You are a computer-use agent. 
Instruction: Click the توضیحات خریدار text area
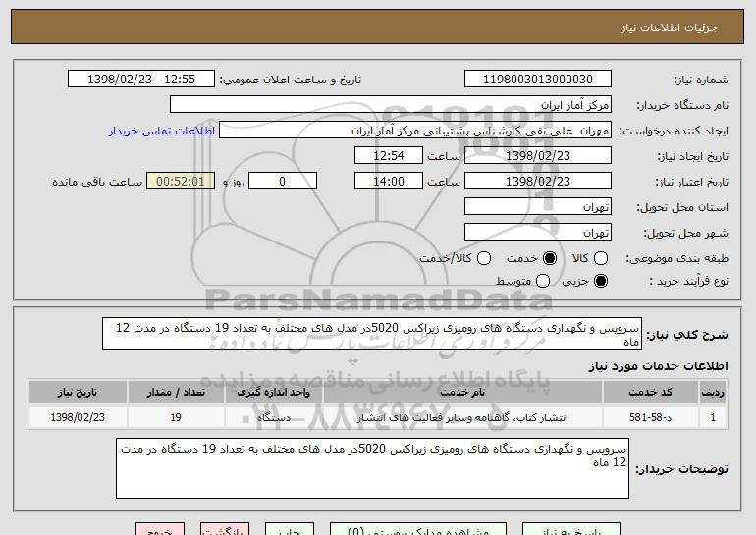pos(373,468)
